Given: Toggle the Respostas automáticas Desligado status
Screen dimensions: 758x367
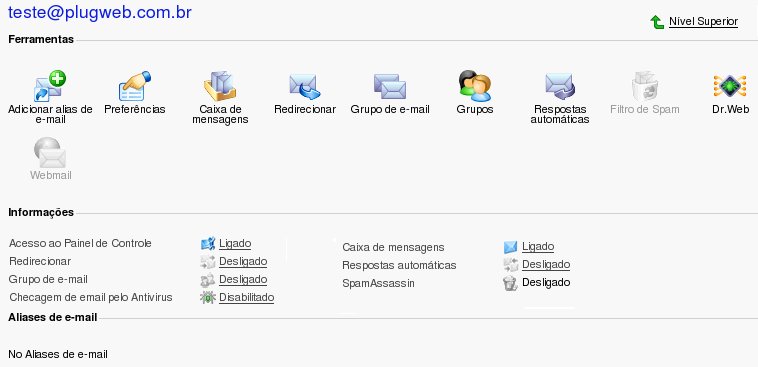Looking at the screenshot, I should point(546,264).
